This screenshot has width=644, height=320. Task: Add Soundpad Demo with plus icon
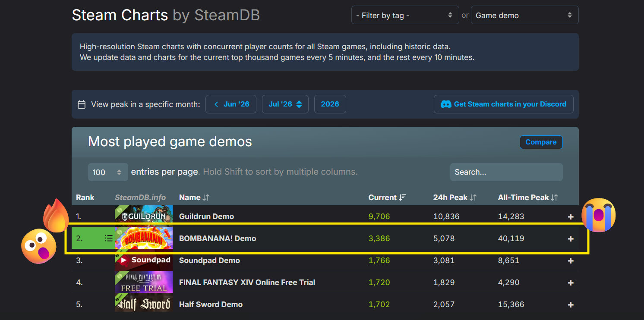coord(571,260)
